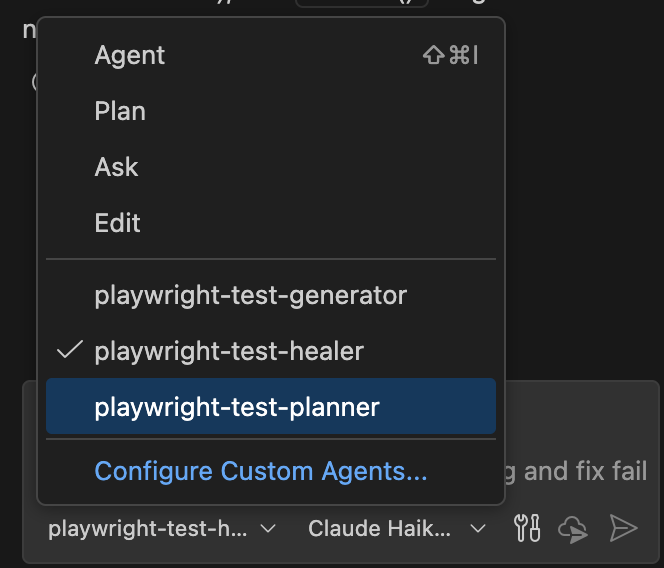Click the chevron next to playwright-test-h...
The width and height of the screenshot is (664, 568).
click(267, 528)
